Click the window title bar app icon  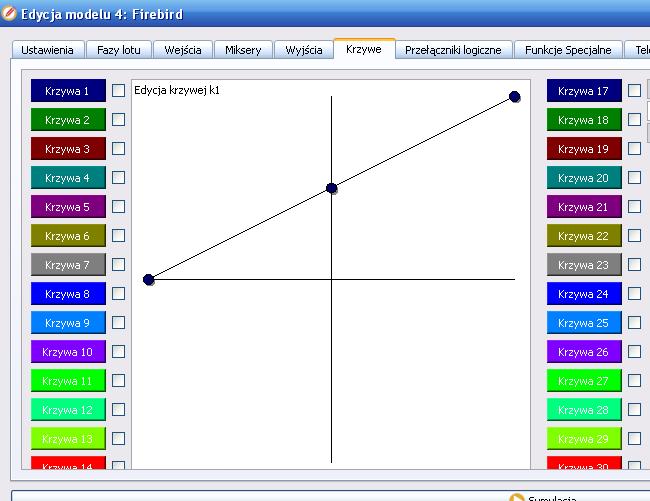click(x=8, y=13)
